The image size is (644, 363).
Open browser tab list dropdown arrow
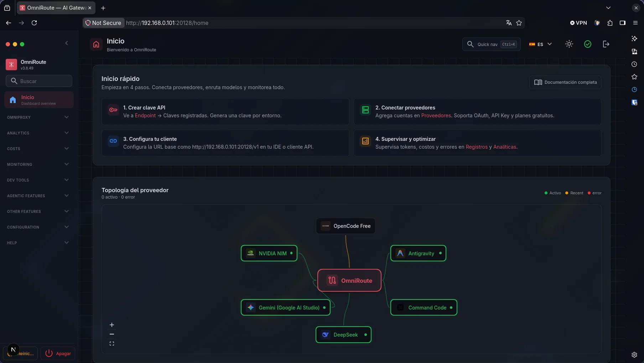608,8
